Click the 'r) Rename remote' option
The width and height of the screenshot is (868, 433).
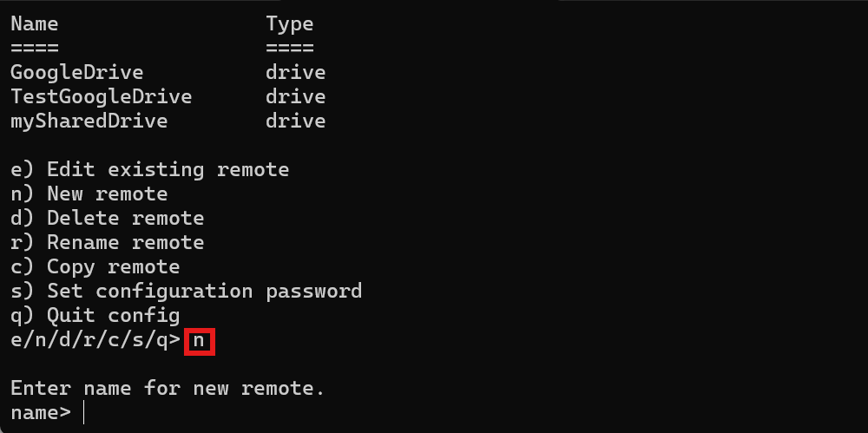point(108,242)
